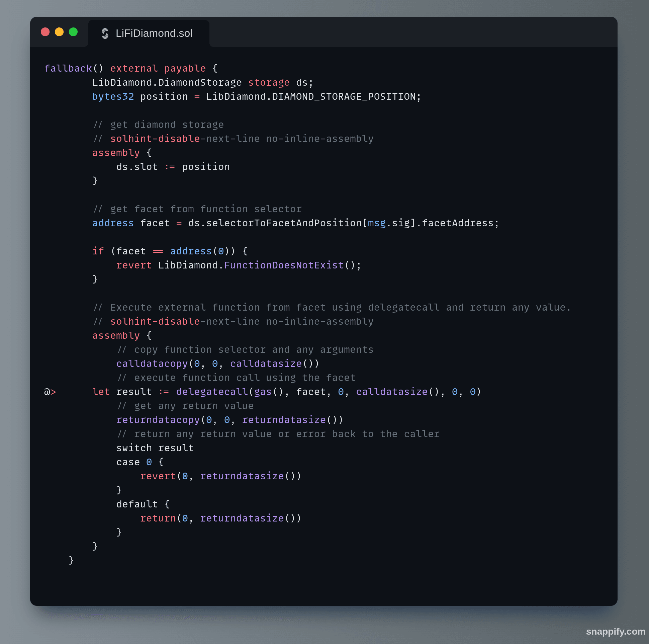Click the @> marker beside delegatecall line
Screen dimensions: 649x644
click(50, 392)
